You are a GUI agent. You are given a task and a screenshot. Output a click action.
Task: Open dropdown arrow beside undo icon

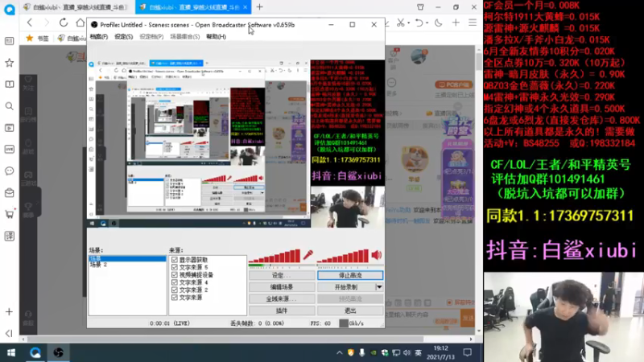point(427,23)
